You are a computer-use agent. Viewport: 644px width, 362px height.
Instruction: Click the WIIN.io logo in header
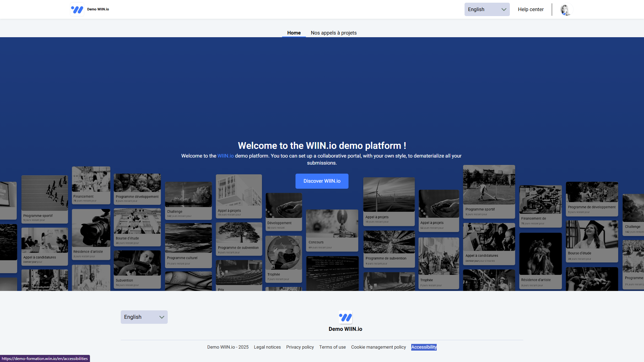77,9
